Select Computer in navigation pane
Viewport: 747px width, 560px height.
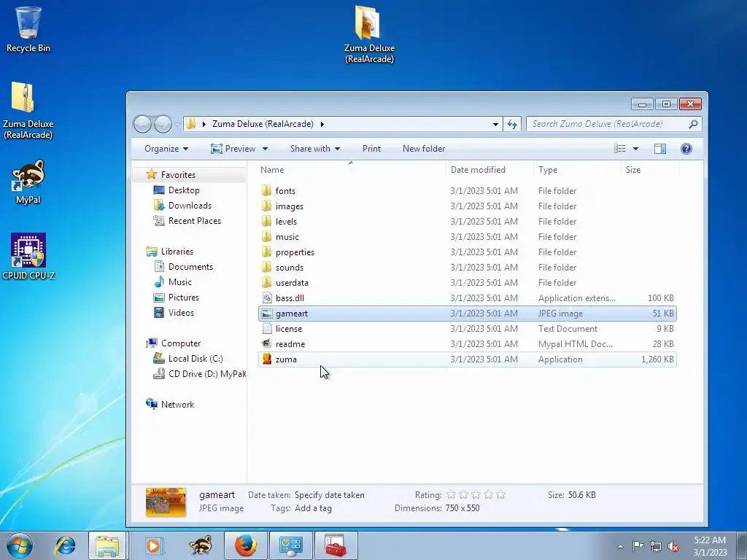pos(181,343)
